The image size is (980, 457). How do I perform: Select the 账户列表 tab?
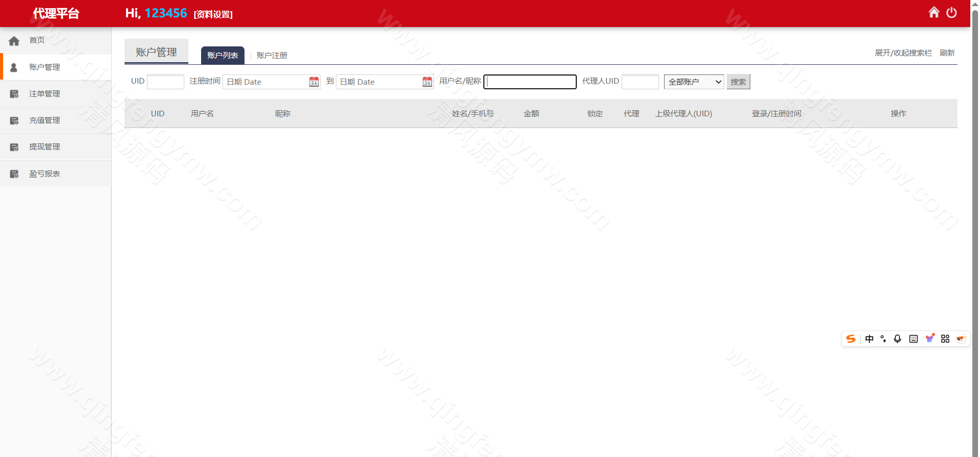point(223,55)
